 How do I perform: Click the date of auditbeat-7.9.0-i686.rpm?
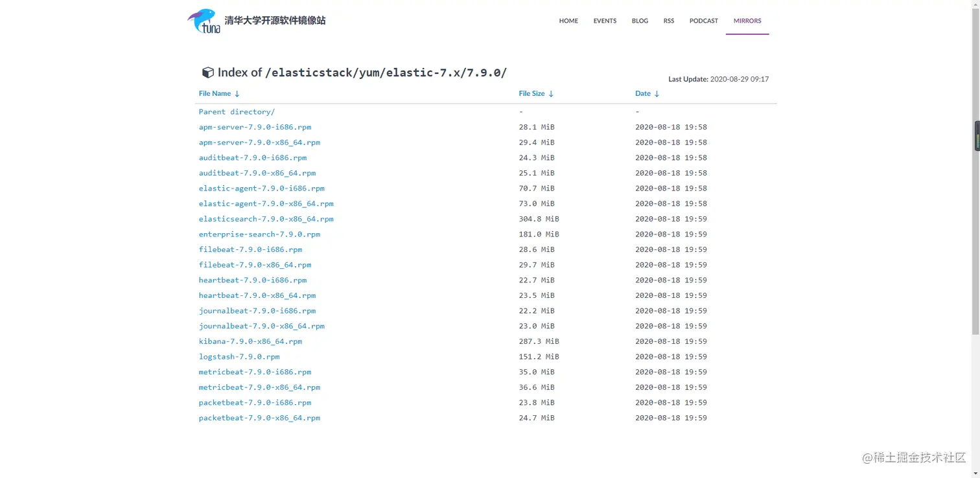671,157
